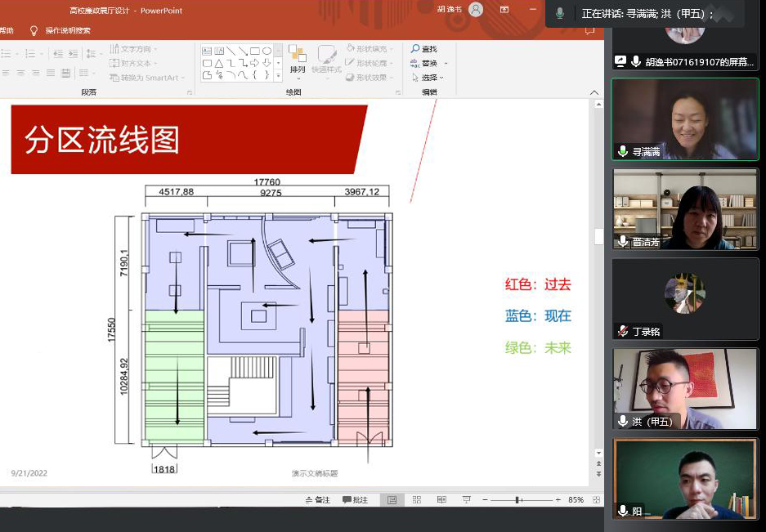Open Reading View from status bar
766x532 pixels.
(441, 500)
